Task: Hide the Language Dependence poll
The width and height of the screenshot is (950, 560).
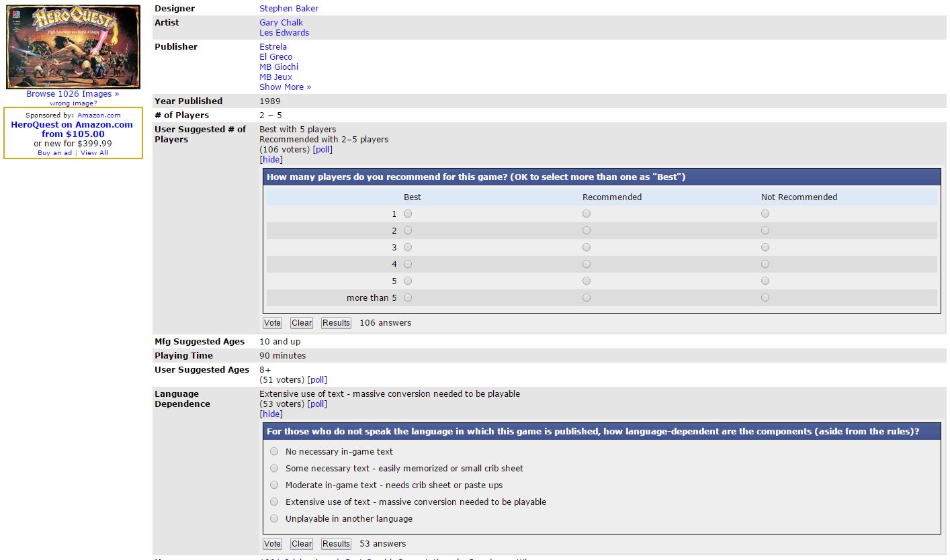Action: point(271,414)
